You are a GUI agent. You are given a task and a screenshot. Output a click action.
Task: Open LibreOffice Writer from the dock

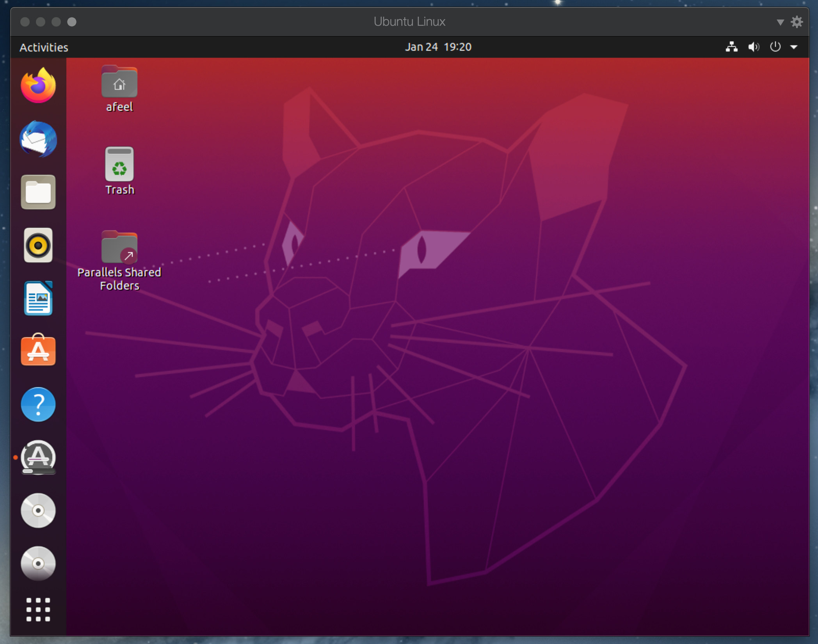38,298
